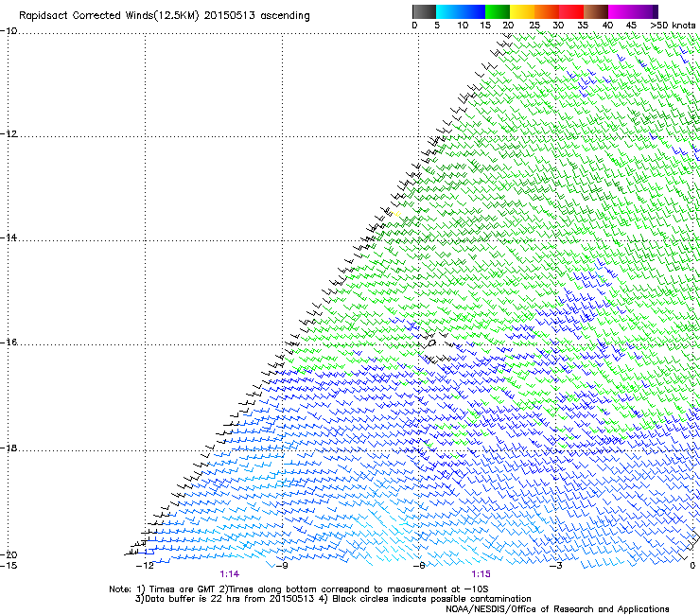Image resolution: width=700 pixels, height=615 pixels.
Task: Select the green 15-20 knots legend segment
Action: pos(498,11)
